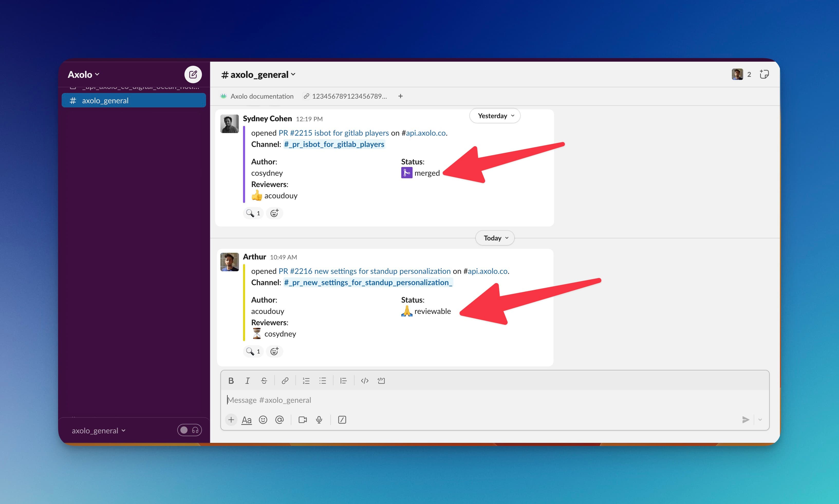
Task: Click reviewer acoudouy in first message
Action: coord(281,196)
